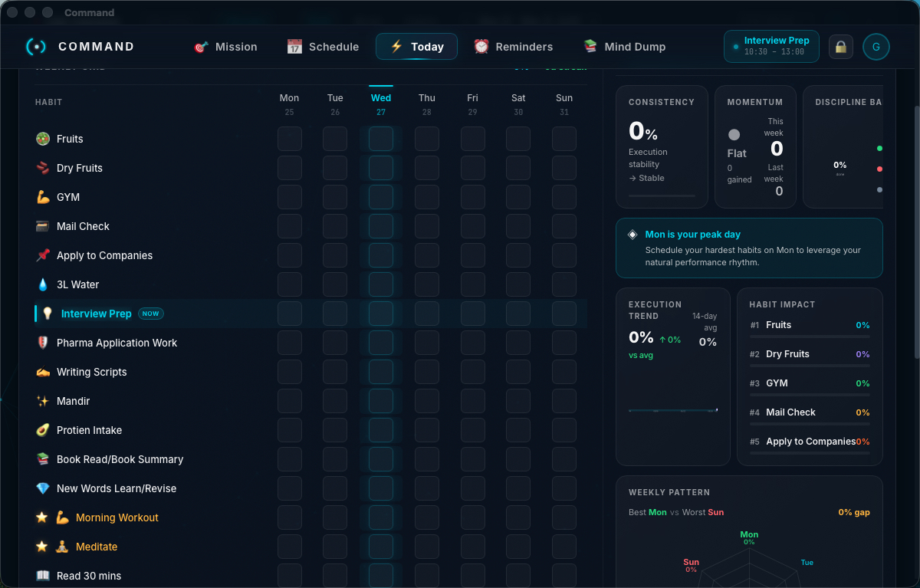Click the Interview Prep lightbulb icon
920x588 pixels.
[x=48, y=314]
